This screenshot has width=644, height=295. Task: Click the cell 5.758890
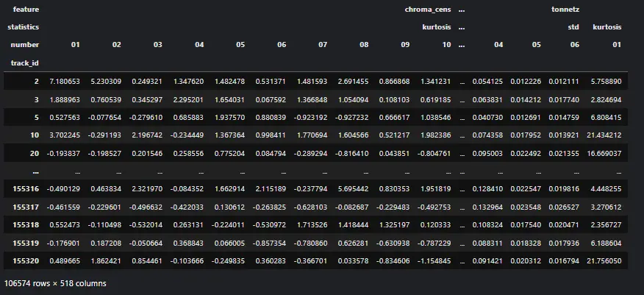point(606,82)
